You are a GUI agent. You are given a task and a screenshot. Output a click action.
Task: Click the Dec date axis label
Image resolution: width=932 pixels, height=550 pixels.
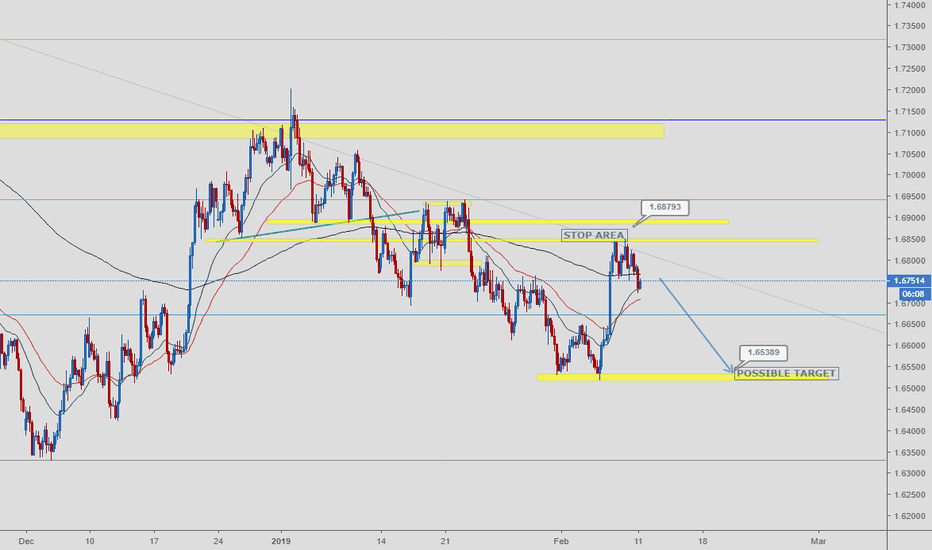click(26, 541)
